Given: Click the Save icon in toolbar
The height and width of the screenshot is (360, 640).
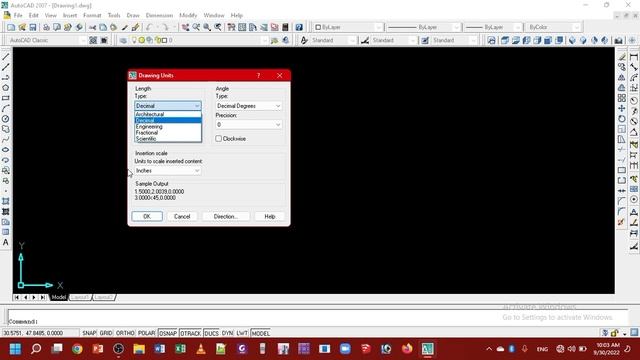Looking at the screenshot, I should pos(33,27).
